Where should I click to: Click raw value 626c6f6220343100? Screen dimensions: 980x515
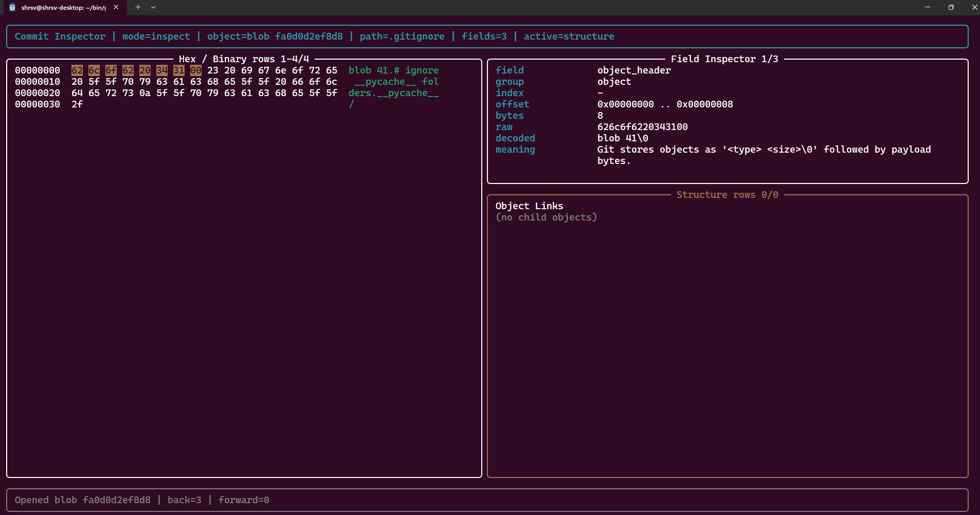click(643, 127)
